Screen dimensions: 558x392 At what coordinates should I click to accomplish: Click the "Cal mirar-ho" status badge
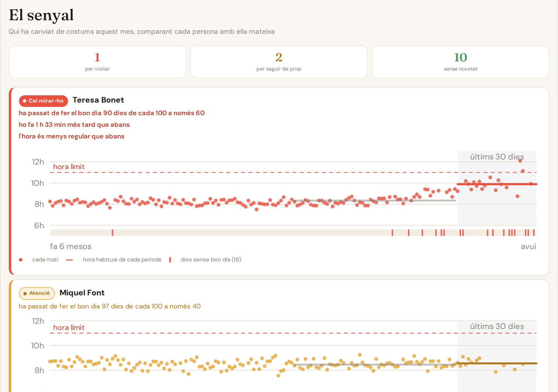pos(43,101)
